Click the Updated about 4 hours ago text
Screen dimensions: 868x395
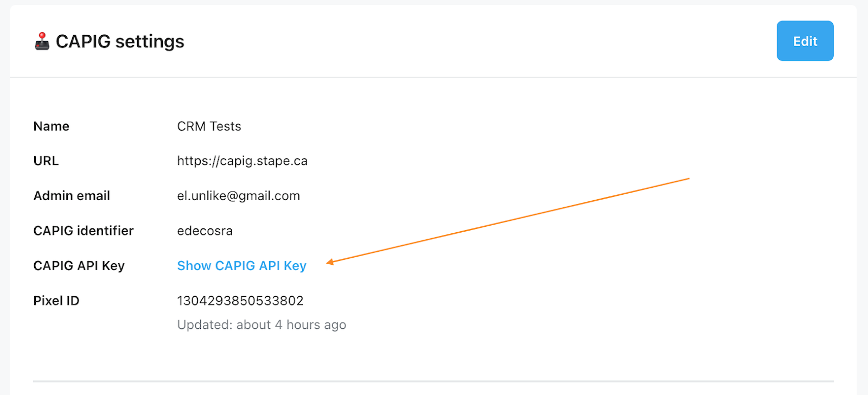click(261, 324)
